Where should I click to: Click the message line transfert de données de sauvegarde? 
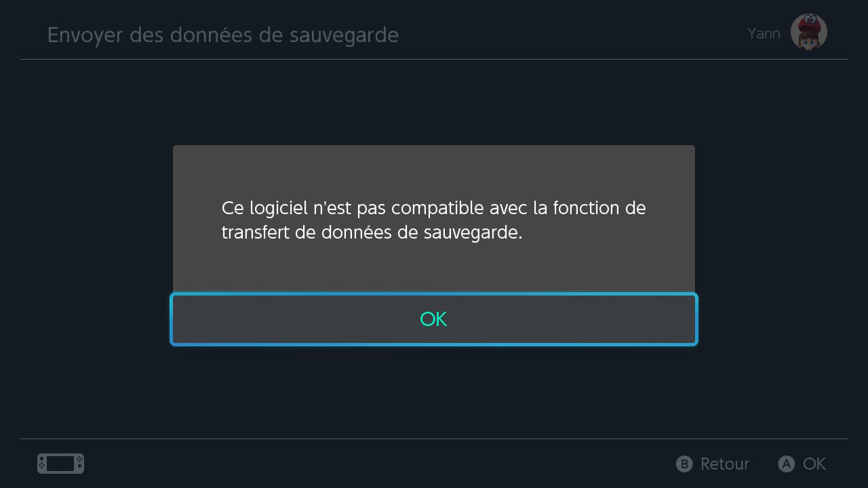(372, 232)
